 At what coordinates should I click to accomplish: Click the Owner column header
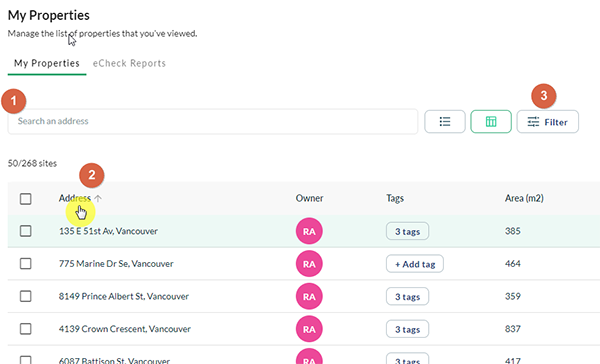[x=309, y=198]
